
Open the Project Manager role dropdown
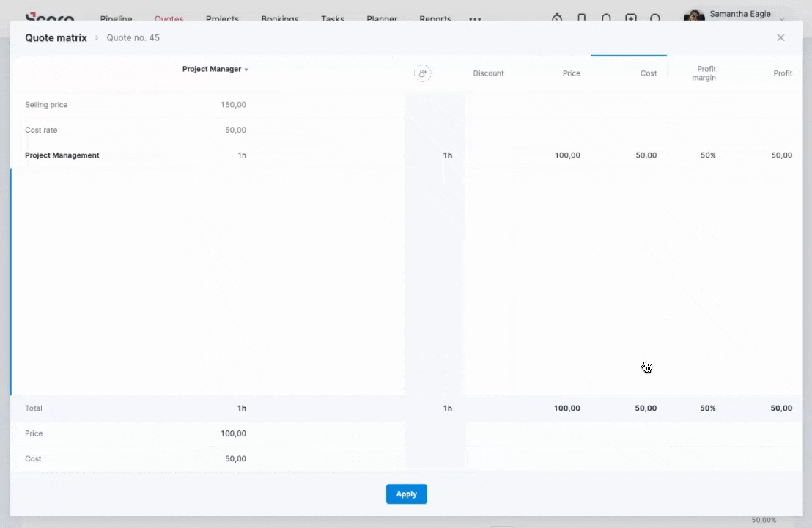[x=215, y=69]
